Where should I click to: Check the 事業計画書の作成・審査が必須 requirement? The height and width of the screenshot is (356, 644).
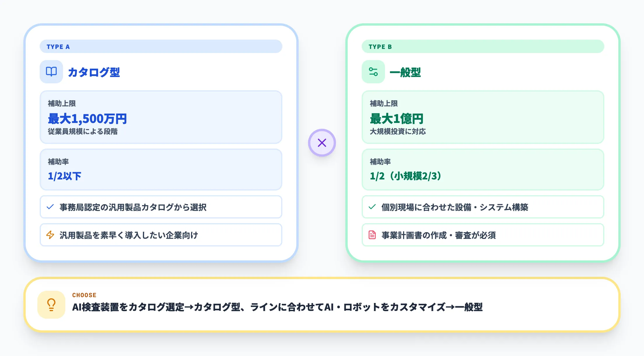(483, 235)
